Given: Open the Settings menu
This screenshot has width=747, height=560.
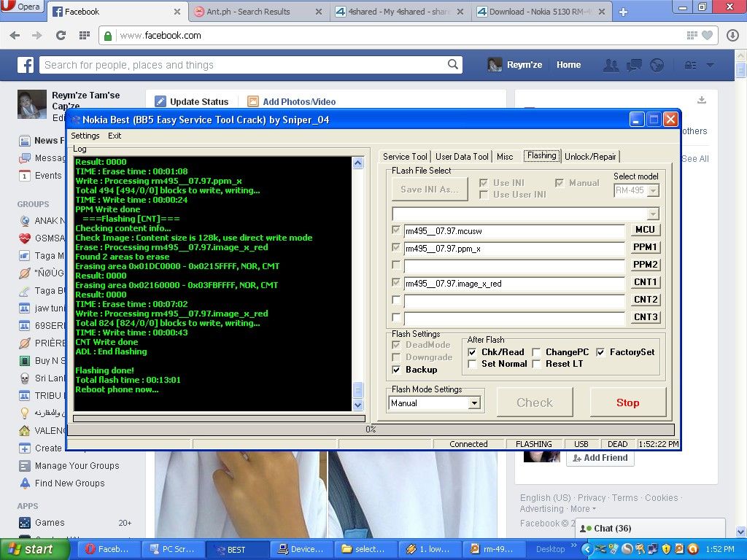Looking at the screenshot, I should point(85,136).
